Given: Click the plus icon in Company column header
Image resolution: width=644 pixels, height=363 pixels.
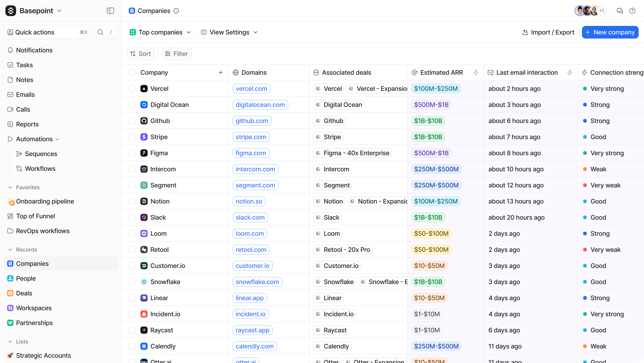Looking at the screenshot, I should coord(221,72).
